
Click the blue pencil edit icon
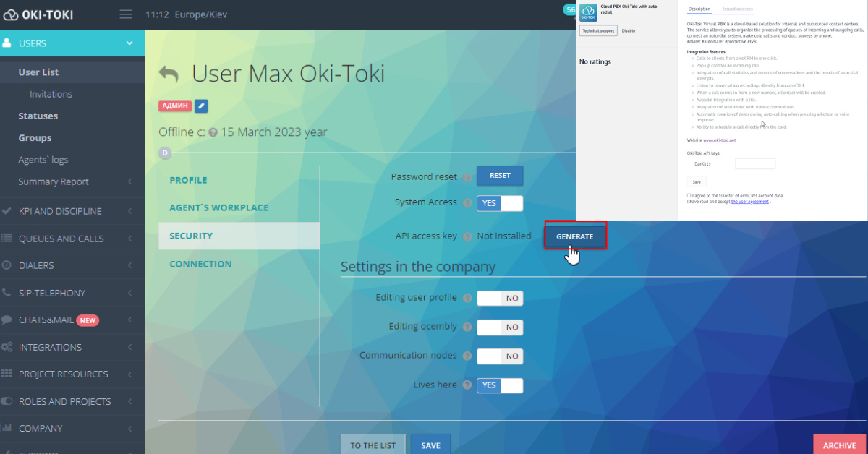pyautogui.click(x=201, y=106)
